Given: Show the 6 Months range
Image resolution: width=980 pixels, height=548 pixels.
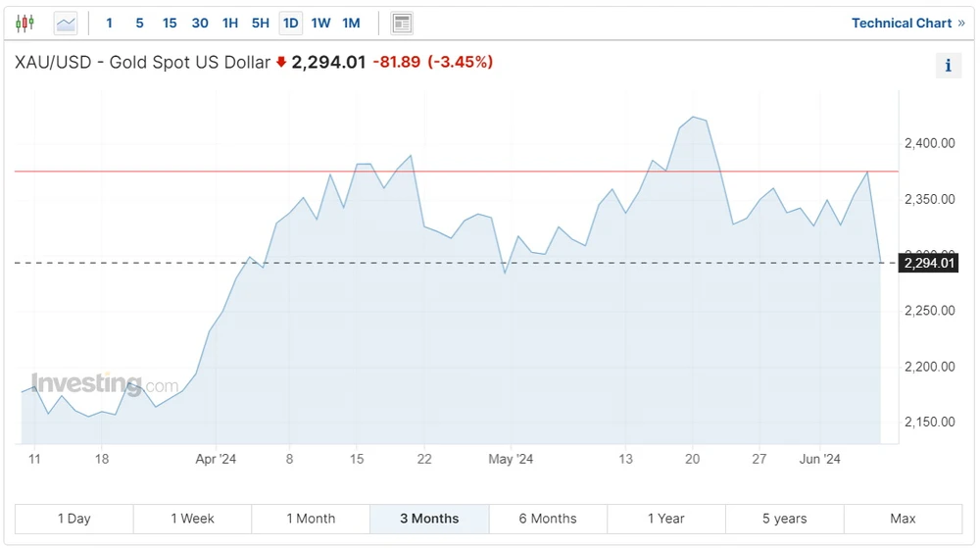Looking at the screenshot, I should [x=548, y=519].
